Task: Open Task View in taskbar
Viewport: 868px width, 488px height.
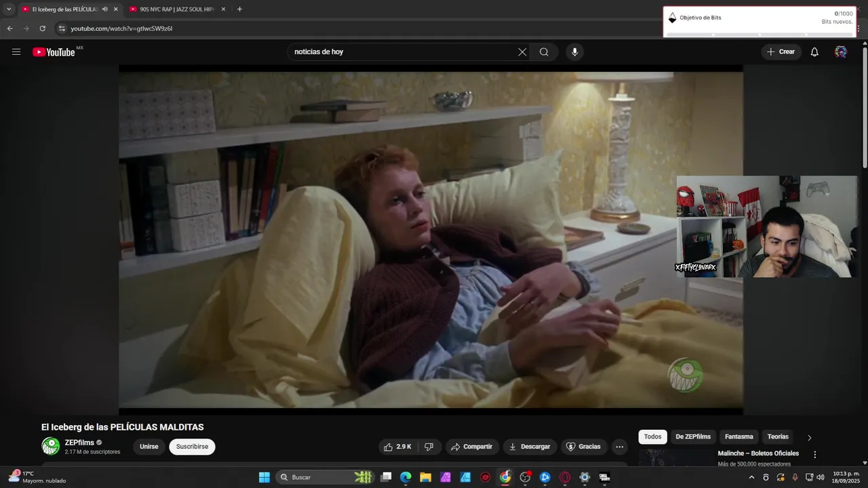Action: pyautogui.click(x=386, y=477)
